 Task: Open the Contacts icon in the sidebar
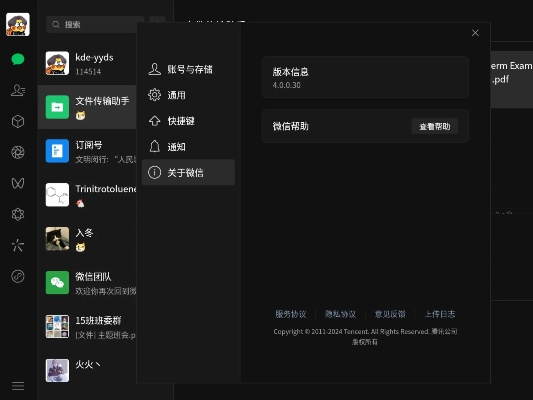click(x=18, y=90)
